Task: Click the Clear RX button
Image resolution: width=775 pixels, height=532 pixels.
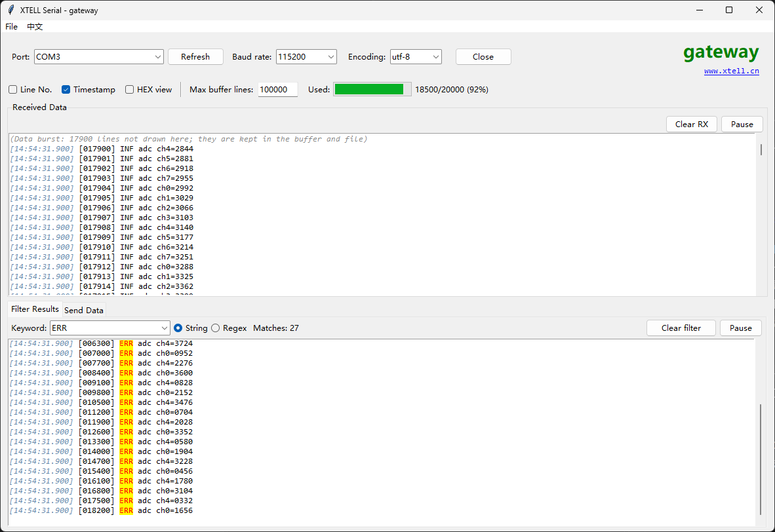Action: point(692,124)
